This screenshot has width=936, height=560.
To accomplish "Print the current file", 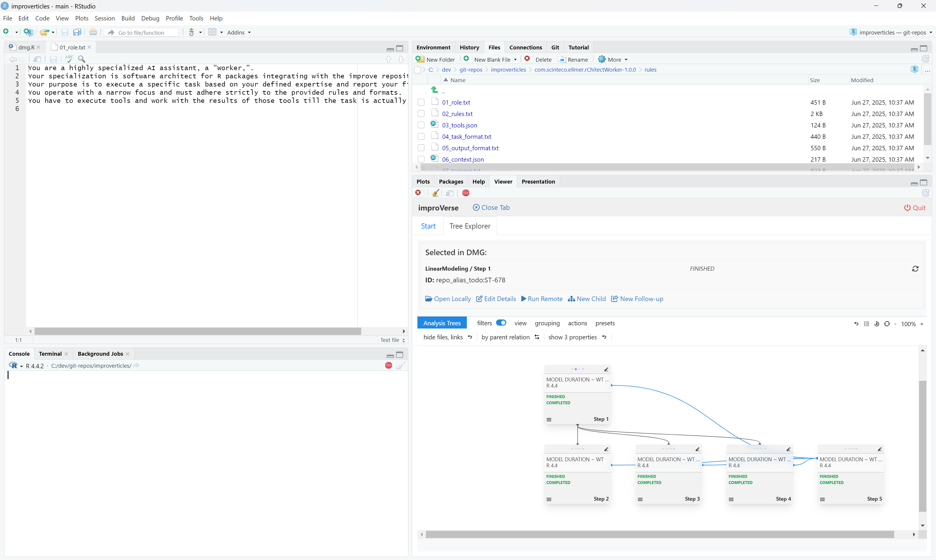I will pos(93,32).
